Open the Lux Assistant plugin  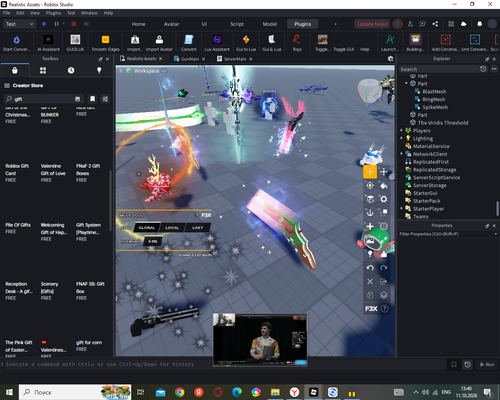217,43
